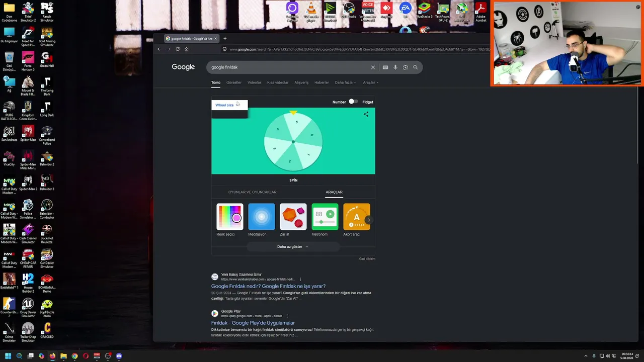Clear the search box with the X icon

[373, 67]
